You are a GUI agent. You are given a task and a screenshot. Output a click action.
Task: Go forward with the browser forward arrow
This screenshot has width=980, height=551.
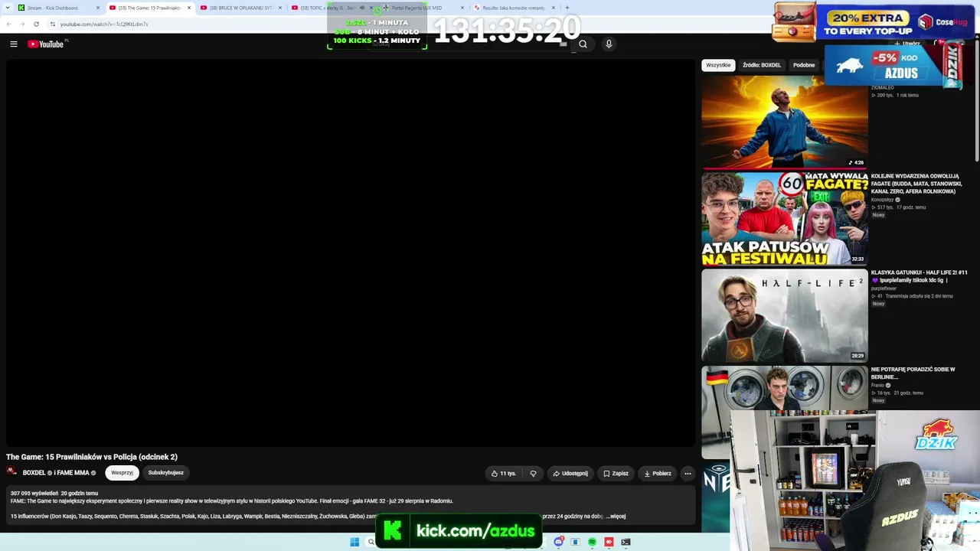[x=21, y=24]
